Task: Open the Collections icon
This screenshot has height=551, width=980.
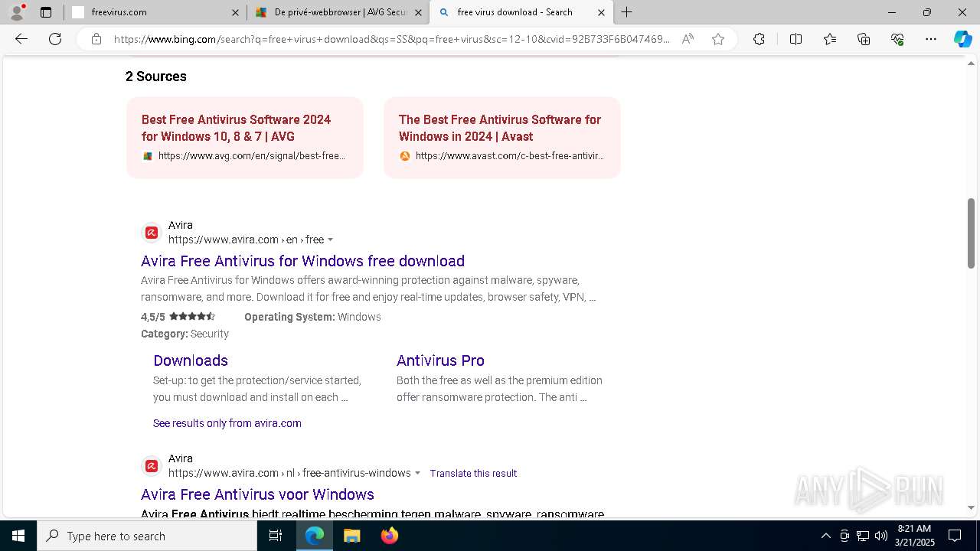Action: pyautogui.click(x=864, y=39)
